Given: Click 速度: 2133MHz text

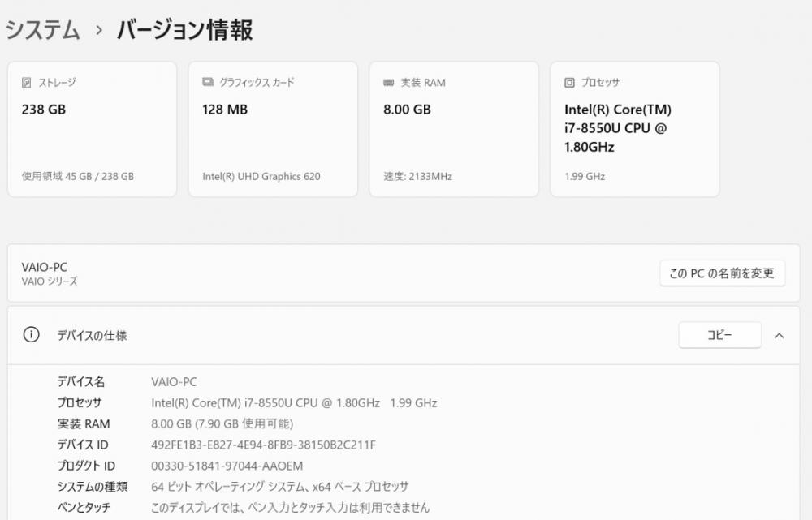Looking at the screenshot, I should (x=418, y=176).
